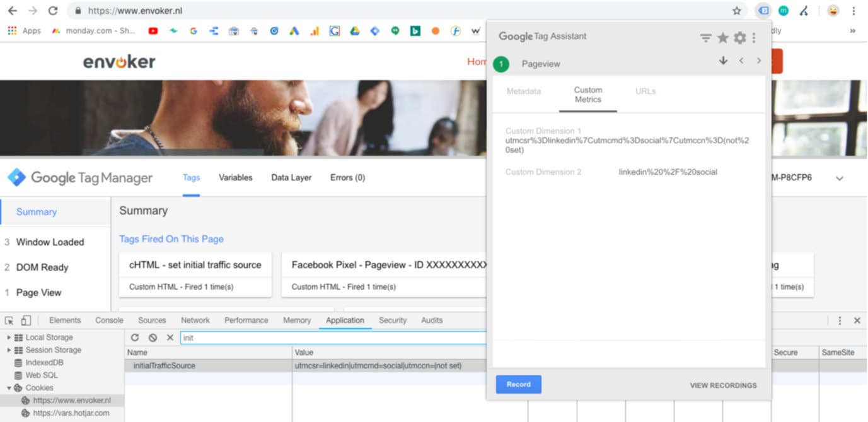Viewport: 868px width, 422px height.
Task: Open VIEW RECORDINGS link
Action: tap(723, 385)
